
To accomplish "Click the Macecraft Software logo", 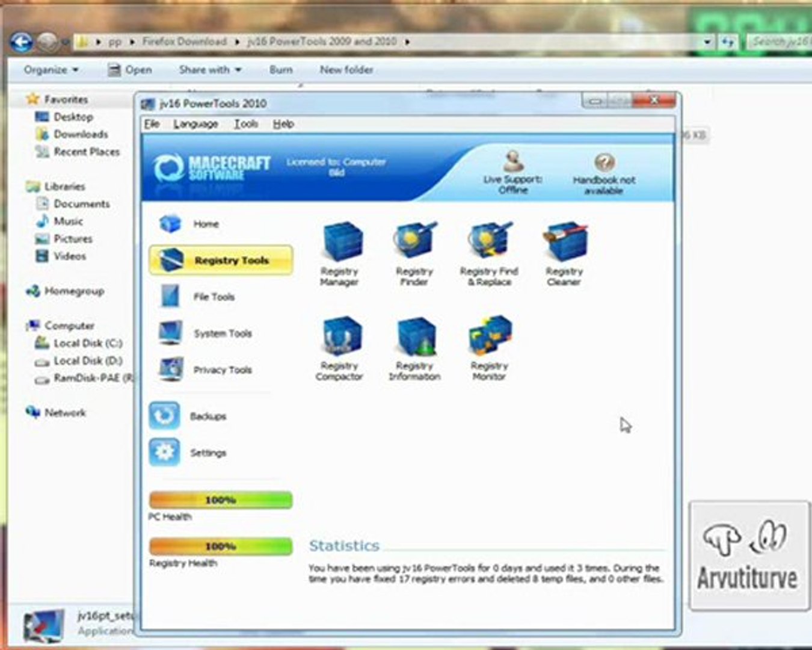I will [x=211, y=167].
